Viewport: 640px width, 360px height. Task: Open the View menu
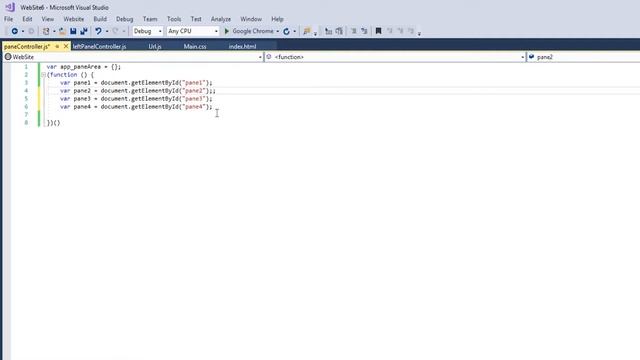[48, 19]
